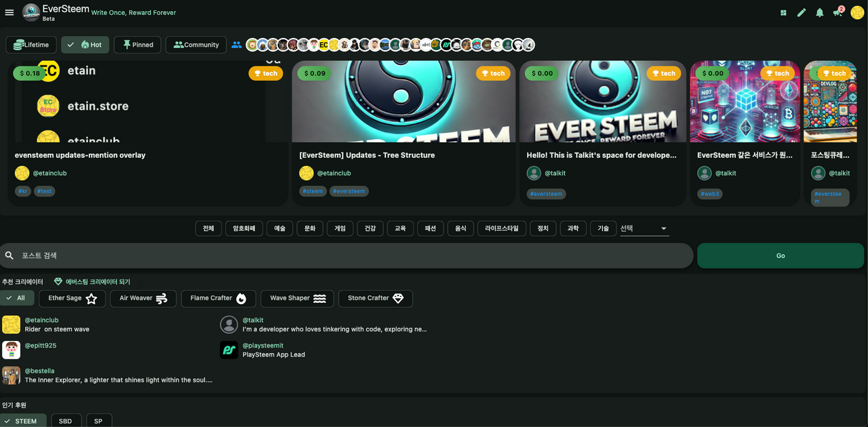
Task: Select the 암호화폐 category tab
Action: point(244,228)
